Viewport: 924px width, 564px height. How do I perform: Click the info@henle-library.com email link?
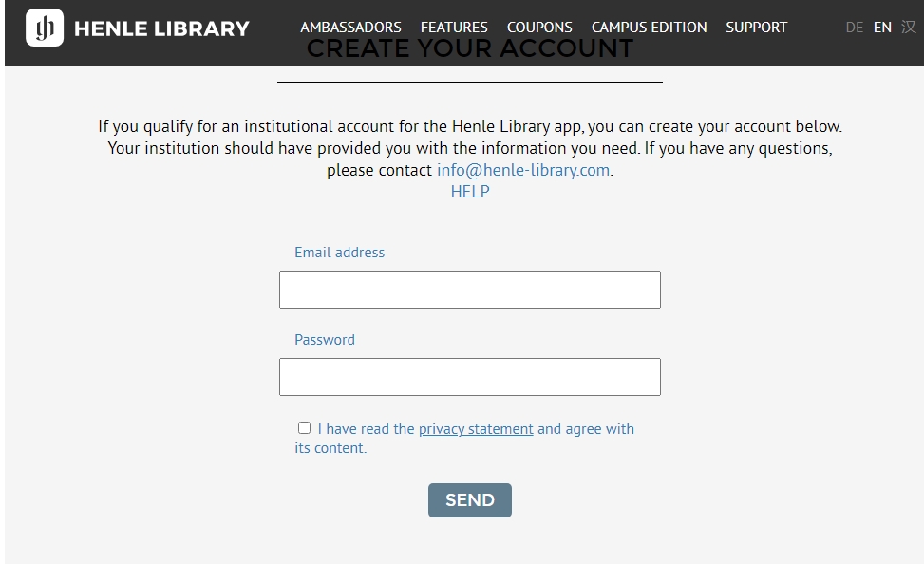(522, 171)
